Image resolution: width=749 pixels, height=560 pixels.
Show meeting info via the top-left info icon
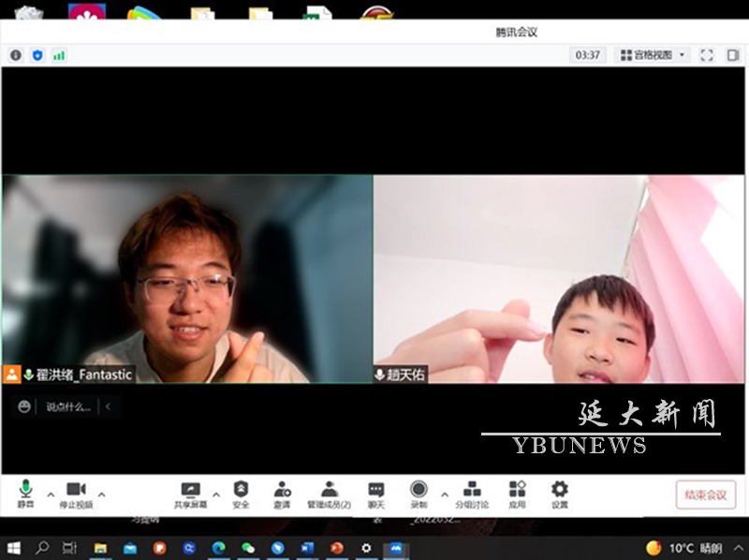click(16, 55)
